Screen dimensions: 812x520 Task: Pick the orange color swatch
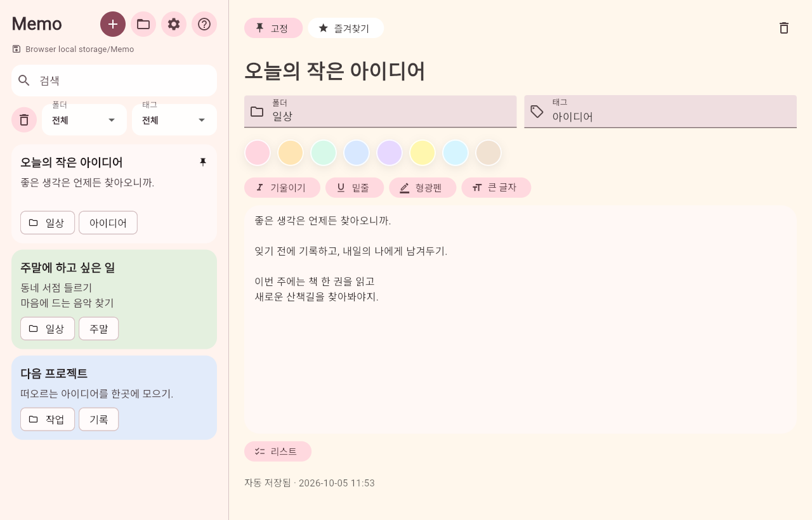click(291, 153)
